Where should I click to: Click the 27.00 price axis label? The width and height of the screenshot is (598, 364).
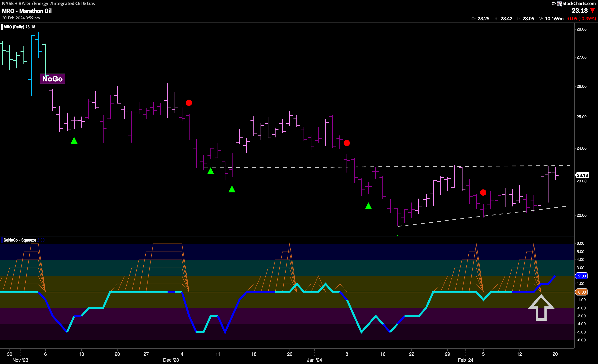click(x=581, y=57)
